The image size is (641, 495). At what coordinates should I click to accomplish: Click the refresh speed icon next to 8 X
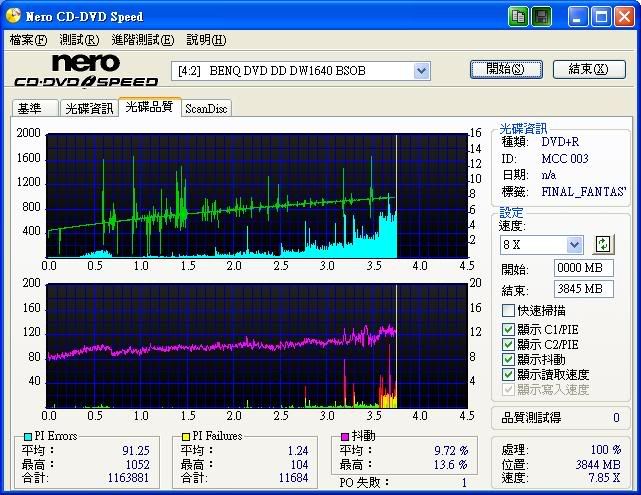603,244
